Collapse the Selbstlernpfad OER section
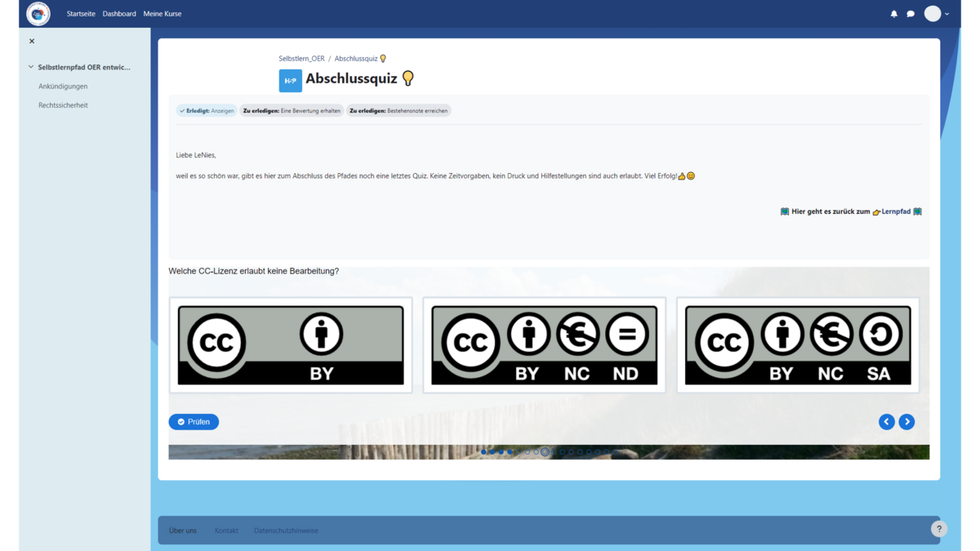980x551 pixels. click(31, 67)
